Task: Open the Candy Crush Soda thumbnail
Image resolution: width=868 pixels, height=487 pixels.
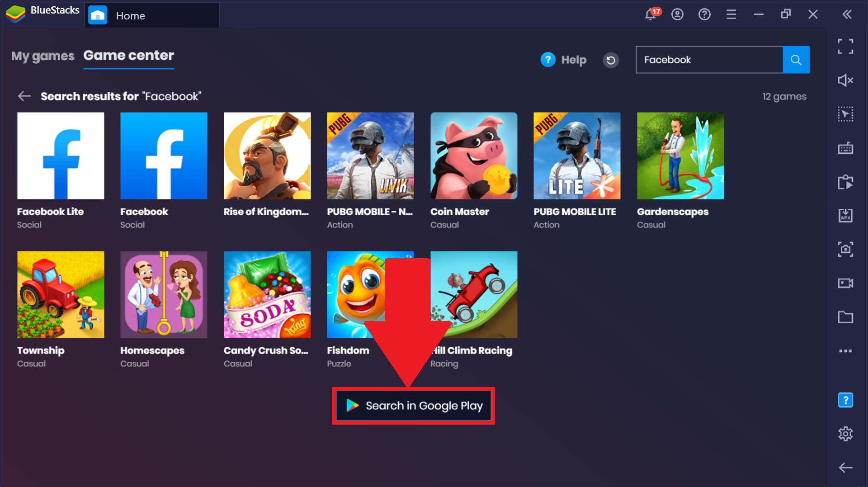Action: (x=267, y=294)
